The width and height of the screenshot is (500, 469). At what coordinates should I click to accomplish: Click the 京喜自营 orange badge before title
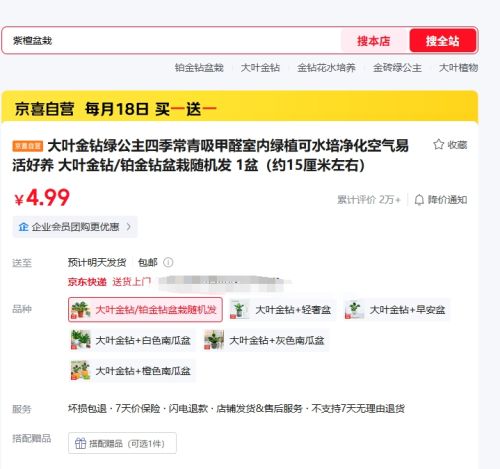[x=28, y=146]
